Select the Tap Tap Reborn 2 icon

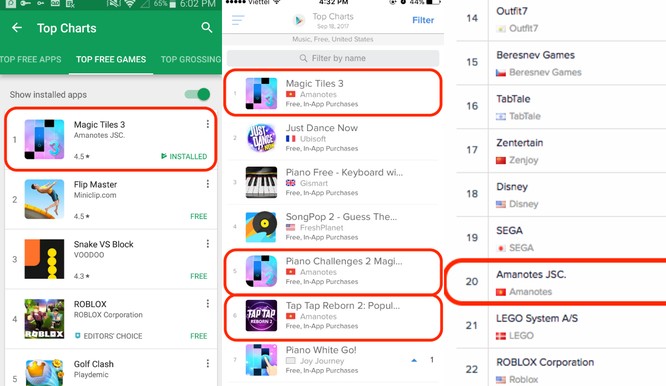pos(262,316)
